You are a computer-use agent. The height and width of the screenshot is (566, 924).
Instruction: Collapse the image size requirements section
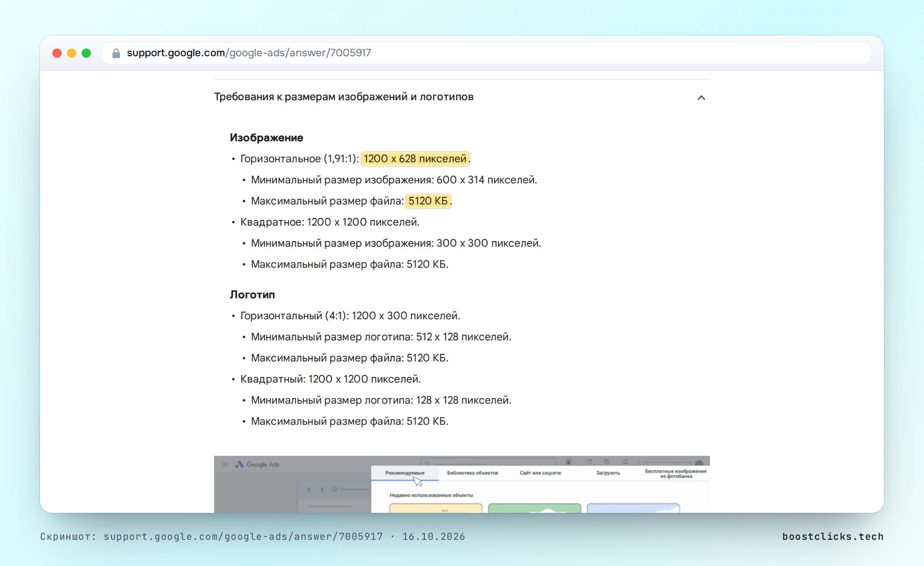701,98
